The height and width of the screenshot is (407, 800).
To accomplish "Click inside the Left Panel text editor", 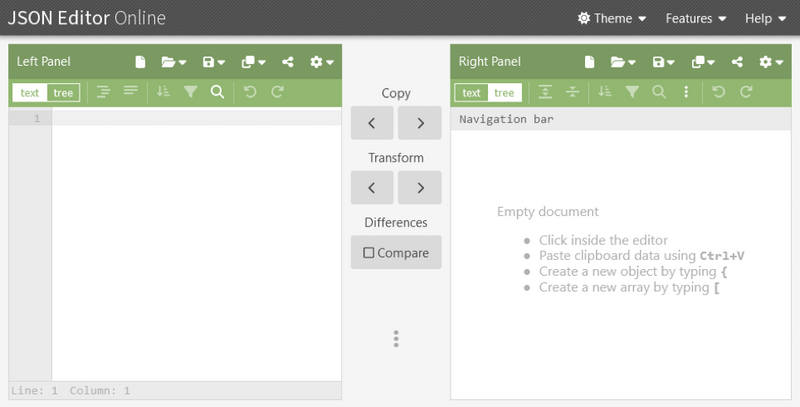I will click(x=196, y=245).
